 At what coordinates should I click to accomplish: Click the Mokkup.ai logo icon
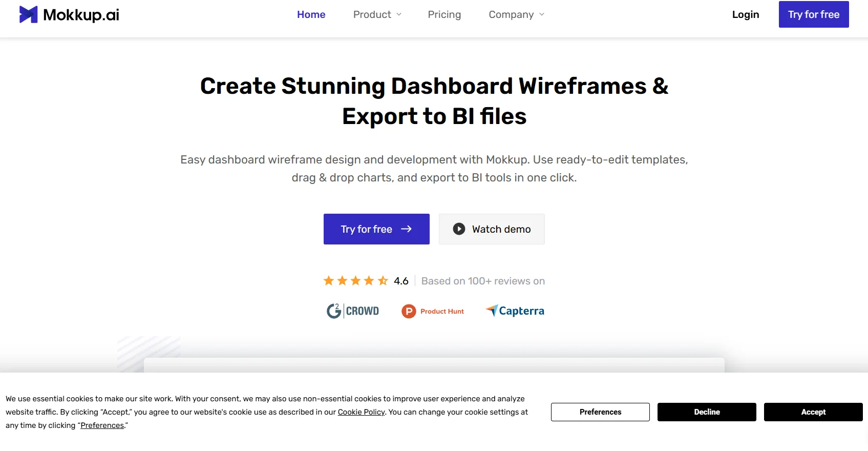[28, 15]
